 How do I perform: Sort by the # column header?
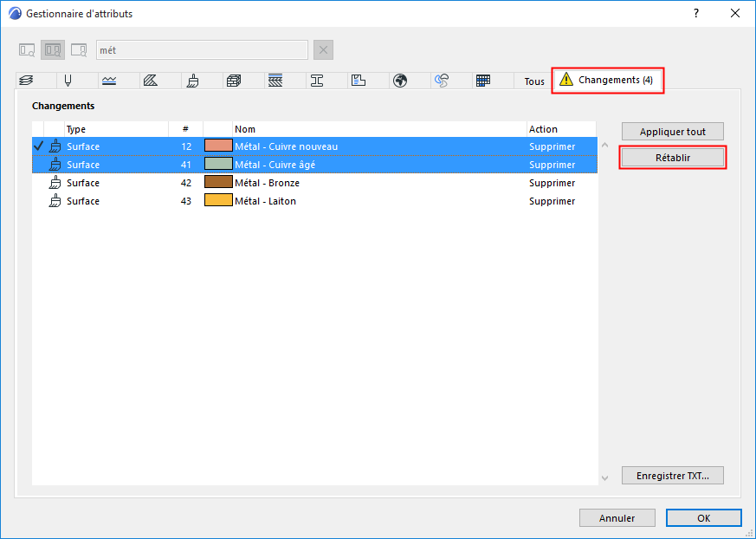click(x=185, y=129)
